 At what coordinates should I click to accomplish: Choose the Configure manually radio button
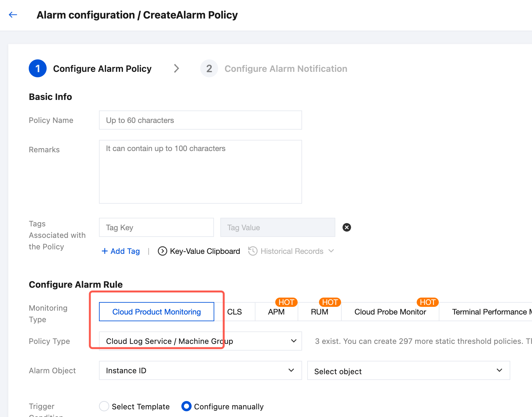coord(186,406)
